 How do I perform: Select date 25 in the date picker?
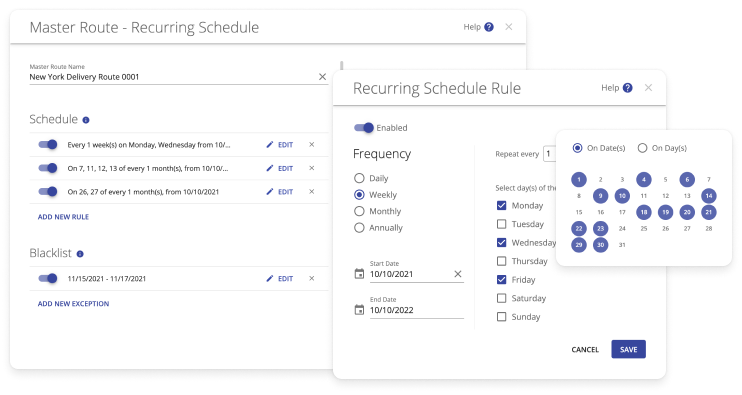click(x=644, y=228)
